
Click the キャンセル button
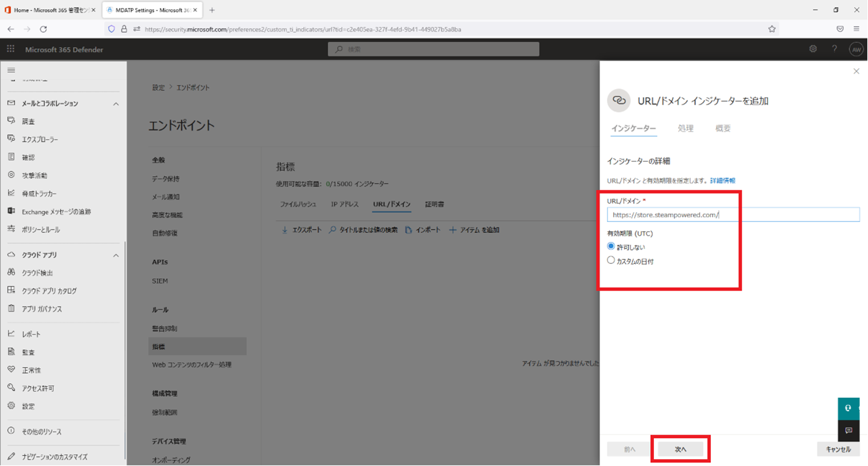(838, 449)
